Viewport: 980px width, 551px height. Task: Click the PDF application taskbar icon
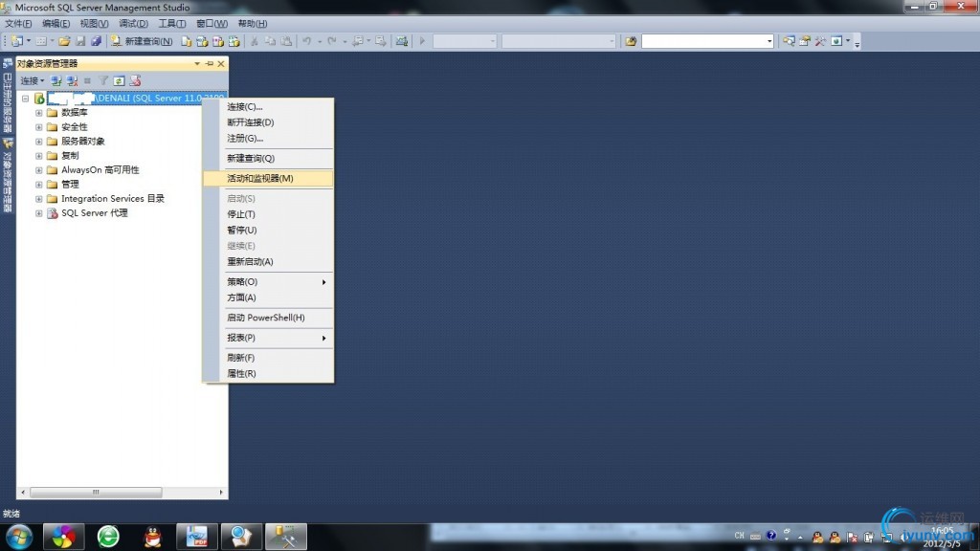[197, 538]
